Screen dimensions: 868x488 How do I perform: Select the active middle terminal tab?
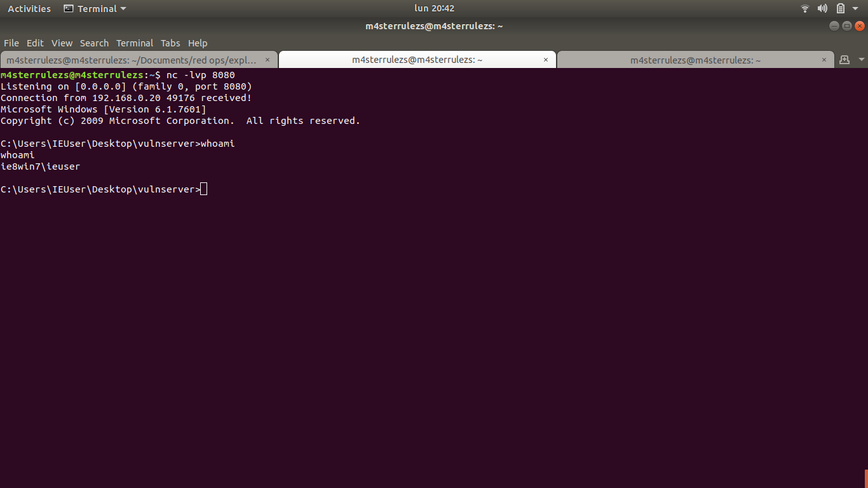[x=417, y=60]
